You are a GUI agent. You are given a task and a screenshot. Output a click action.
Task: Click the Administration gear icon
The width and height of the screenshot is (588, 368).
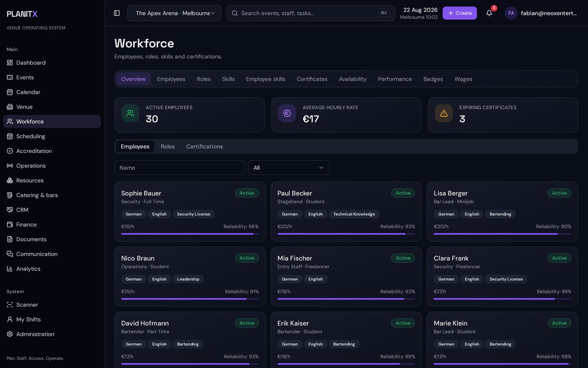pos(10,334)
